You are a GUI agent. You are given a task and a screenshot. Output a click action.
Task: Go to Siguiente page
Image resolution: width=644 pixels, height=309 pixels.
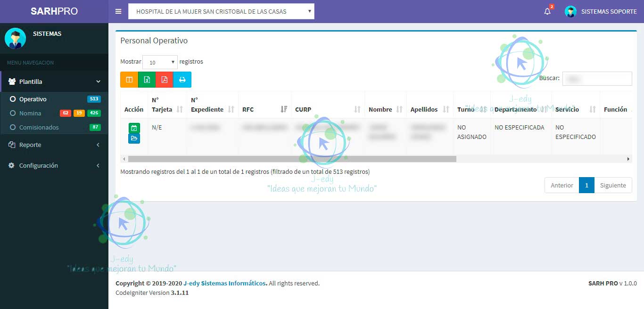[613, 185]
